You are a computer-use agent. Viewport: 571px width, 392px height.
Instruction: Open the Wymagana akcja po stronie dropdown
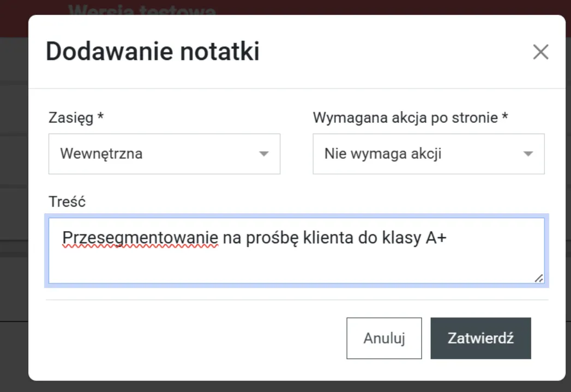[428, 154]
